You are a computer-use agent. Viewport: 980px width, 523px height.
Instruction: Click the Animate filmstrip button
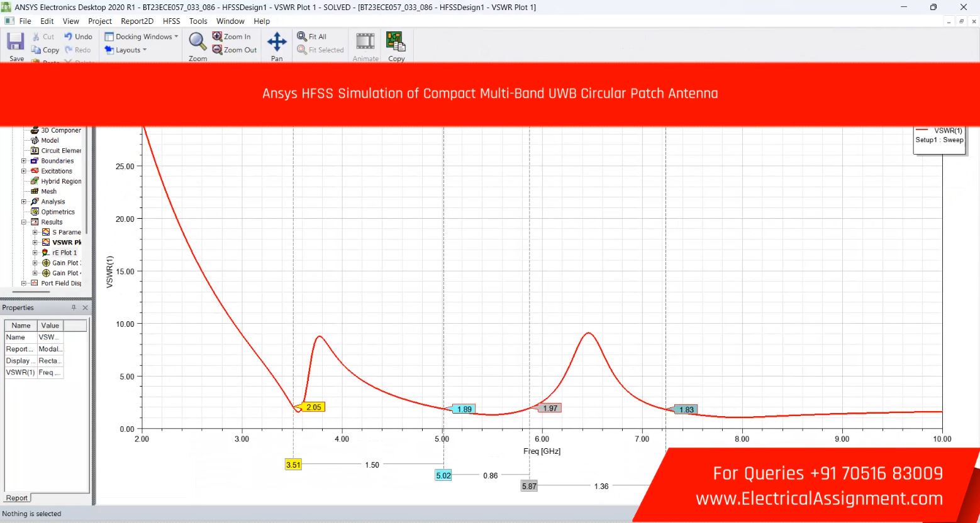pos(365,47)
